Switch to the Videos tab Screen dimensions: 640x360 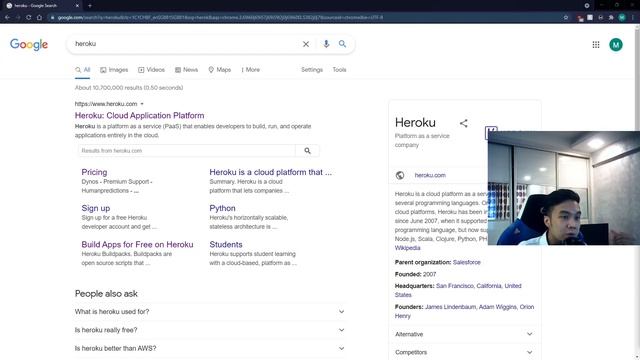click(x=151, y=70)
